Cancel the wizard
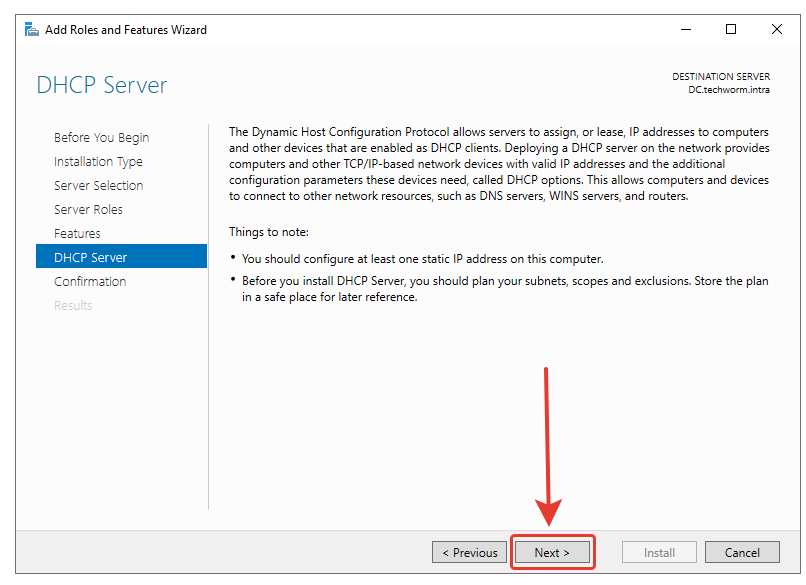Viewport: 806px width, 585px height. pyautogui.click(x=742, y=552)
